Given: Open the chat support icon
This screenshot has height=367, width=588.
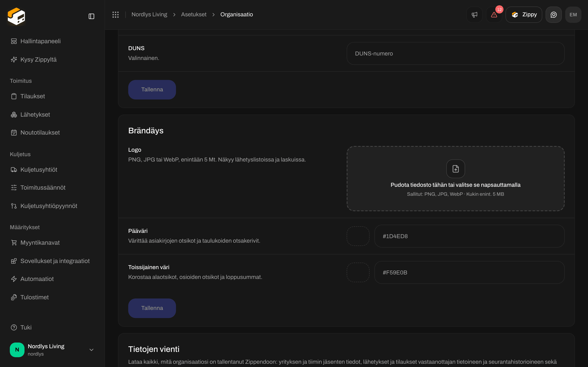Looking at the screenshot, I should point(553,14).
